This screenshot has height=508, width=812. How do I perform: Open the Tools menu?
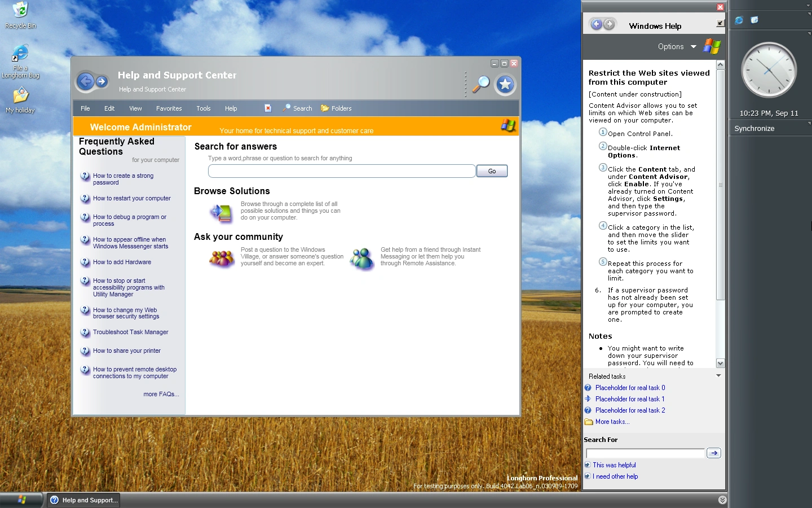204,108
